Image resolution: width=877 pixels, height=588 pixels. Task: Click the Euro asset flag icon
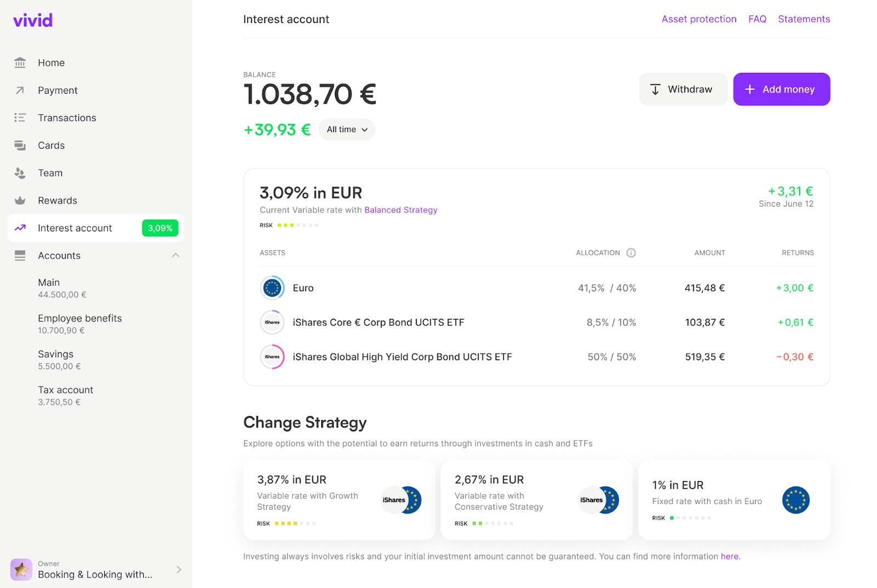pos(272,288)
